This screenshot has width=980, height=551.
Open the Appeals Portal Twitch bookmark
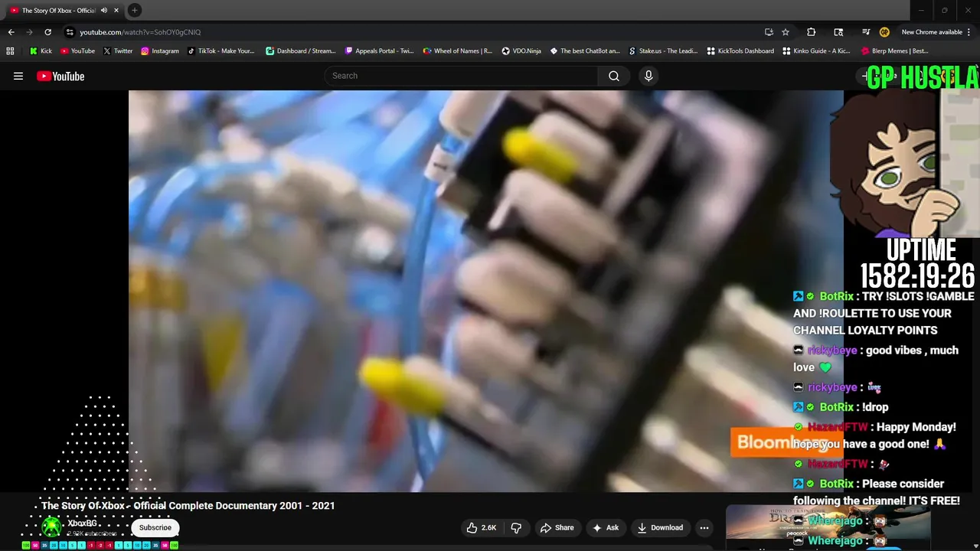tap(379, 51)
